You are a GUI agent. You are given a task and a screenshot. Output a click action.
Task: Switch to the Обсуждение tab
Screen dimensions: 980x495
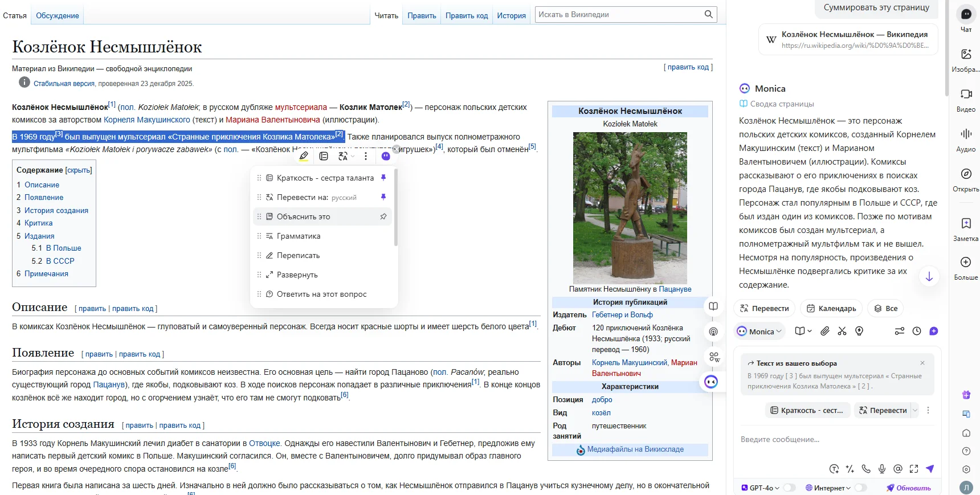(x=58, y=15)
